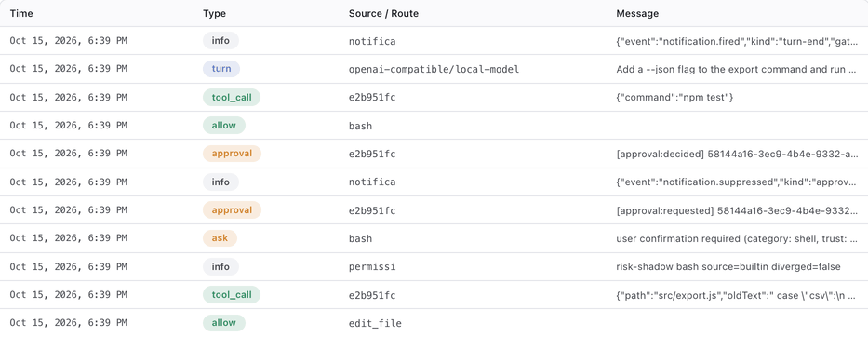868x337 pixels.
Task: Click the Message column header
Action: coord(637,13)
